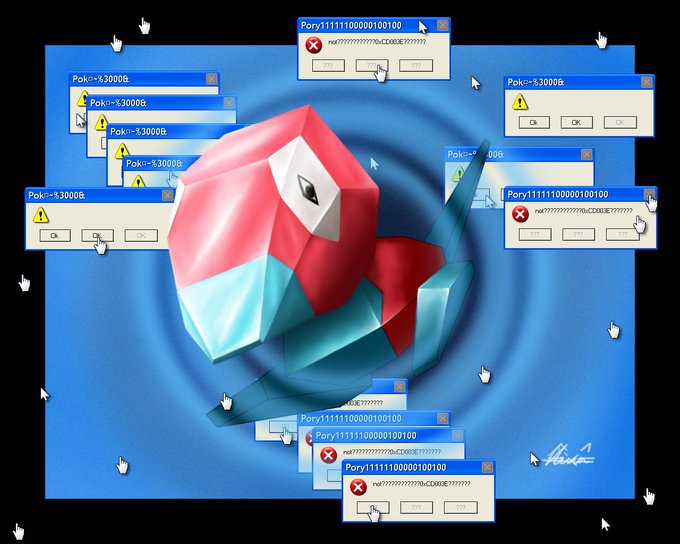Click error icon in frontmost stacked Pory dialog
This screenshot has height=544, width=680.
(358, 487)
